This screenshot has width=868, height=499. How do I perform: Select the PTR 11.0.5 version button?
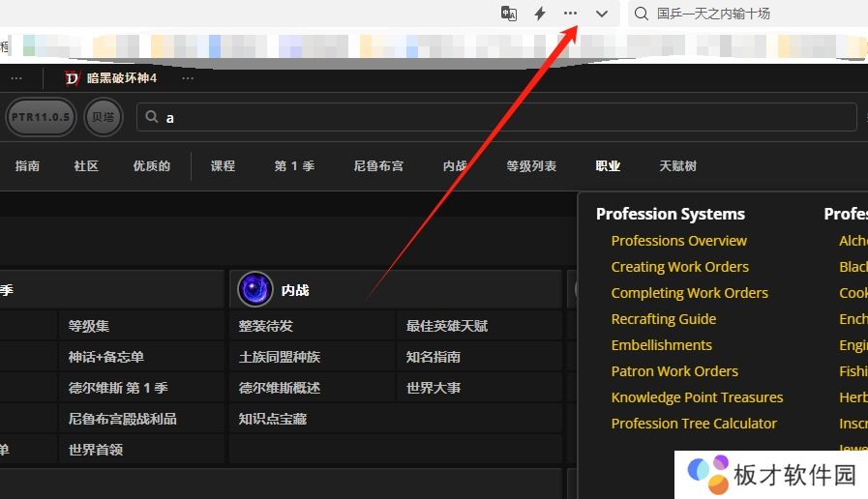41,117
